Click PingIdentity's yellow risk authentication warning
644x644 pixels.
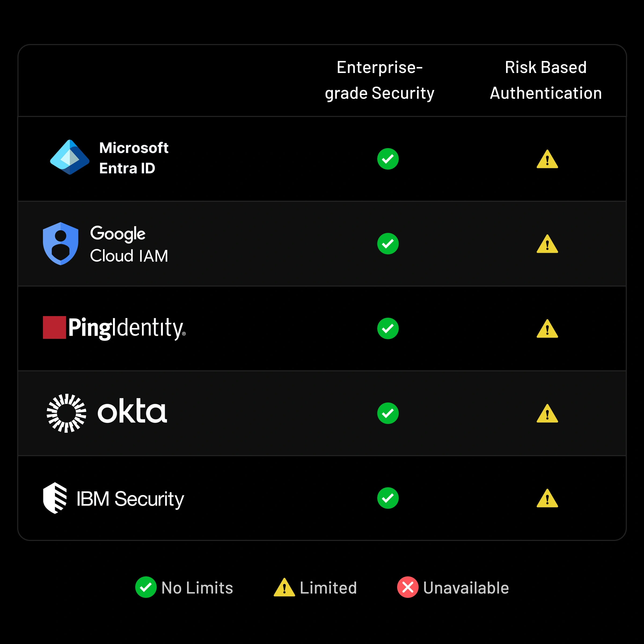tap(547, 329)
